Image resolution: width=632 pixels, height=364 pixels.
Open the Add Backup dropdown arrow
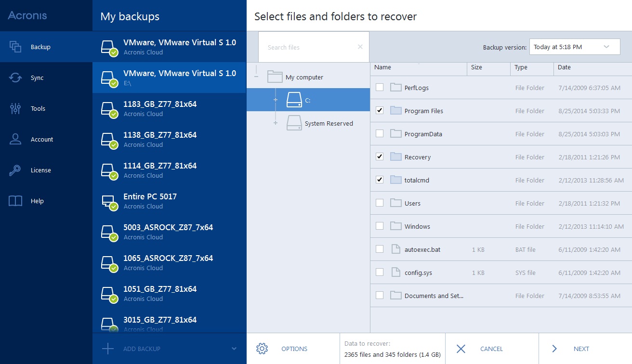[234, 349]
